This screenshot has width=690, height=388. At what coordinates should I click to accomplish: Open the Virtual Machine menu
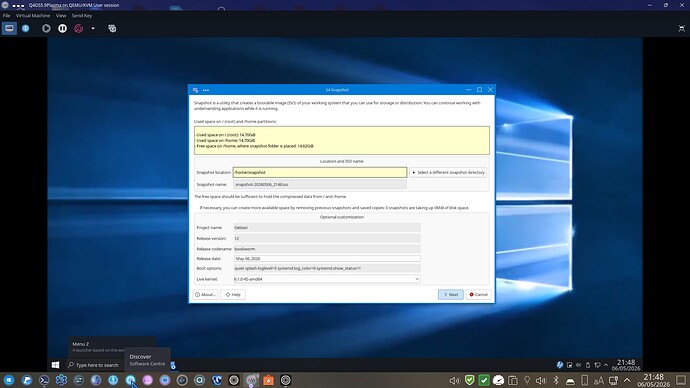point(33,15)
